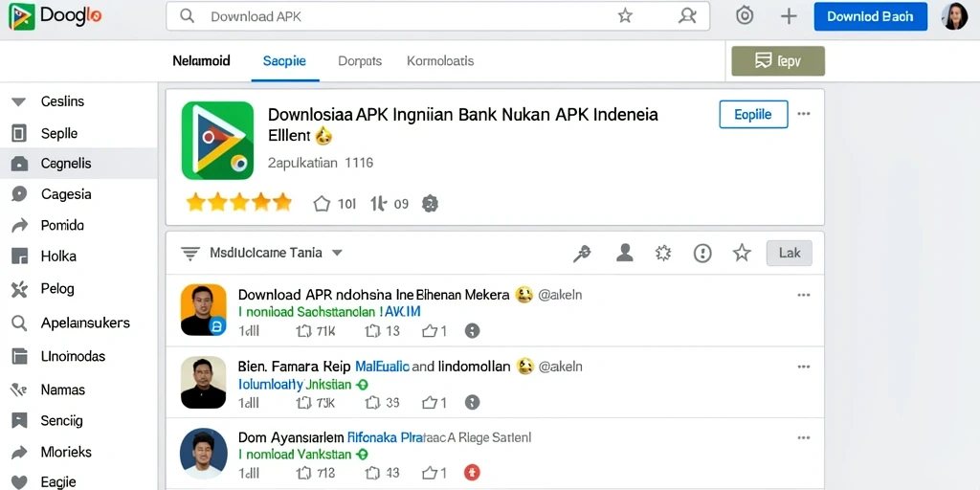Open the more menu for Download APR post
This screenshot has height=490, width=980.
point(804,295)
